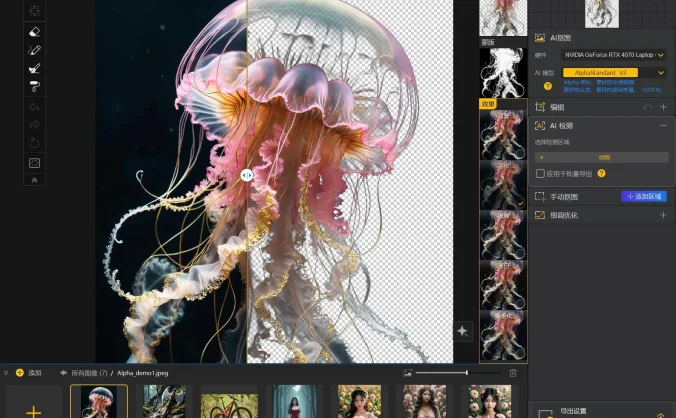Click the 细调优化 section icon
The height and width of the screenshot is (418, 676).
540,215
